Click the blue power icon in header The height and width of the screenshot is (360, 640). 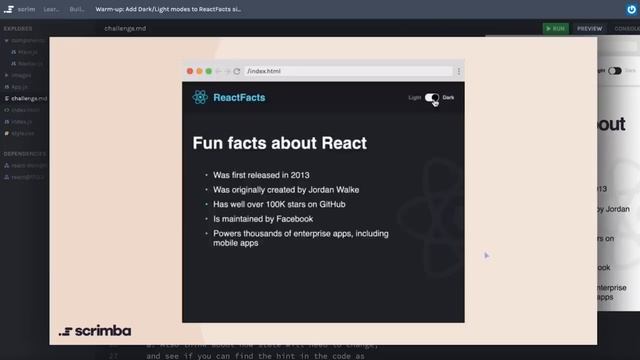(x=631, y=9)
